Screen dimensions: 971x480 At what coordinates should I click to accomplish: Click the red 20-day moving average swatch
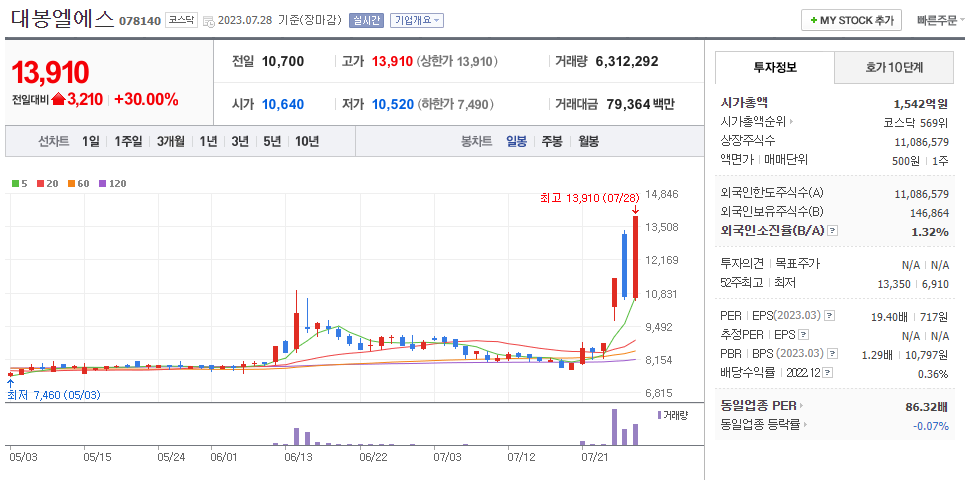tap(40, 183)
